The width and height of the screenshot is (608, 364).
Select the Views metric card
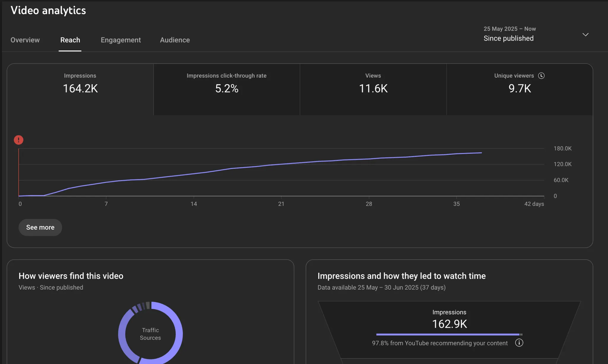[373, 89]
